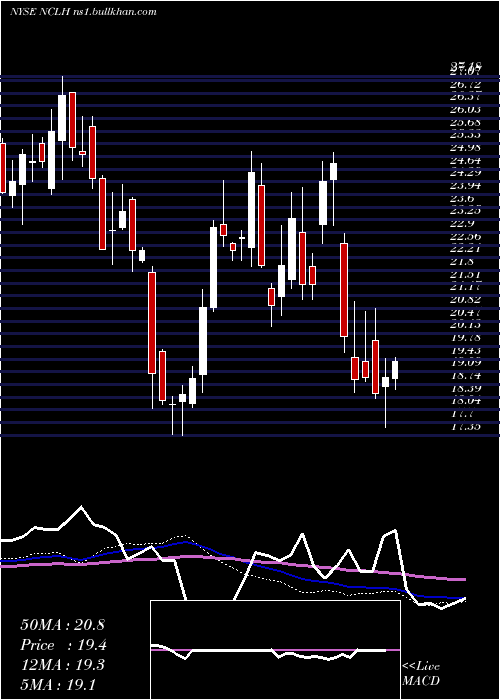Click the 23.6 price axis label

[462, 198]
